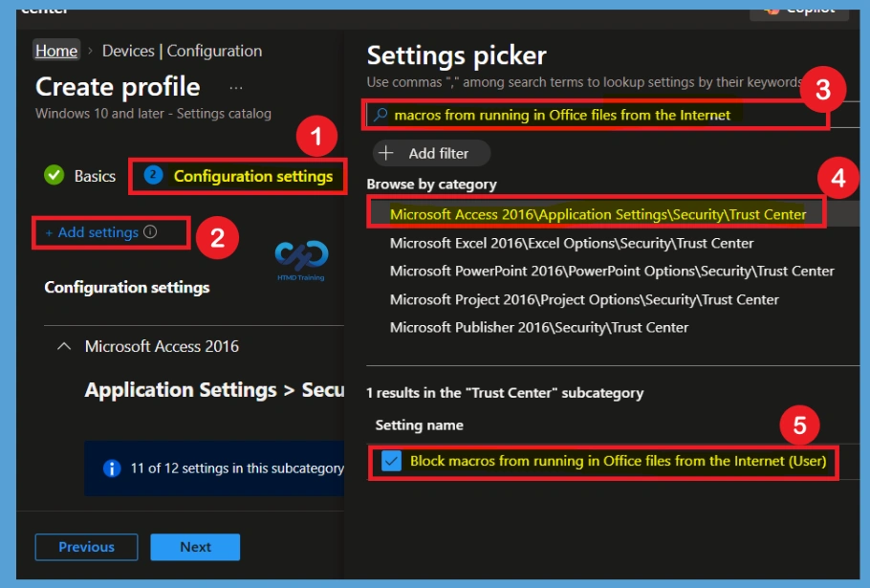The image size is (870, 588).
Task: Select Microsoft Project 2016 Trust Center category
Action: point(584,299)
